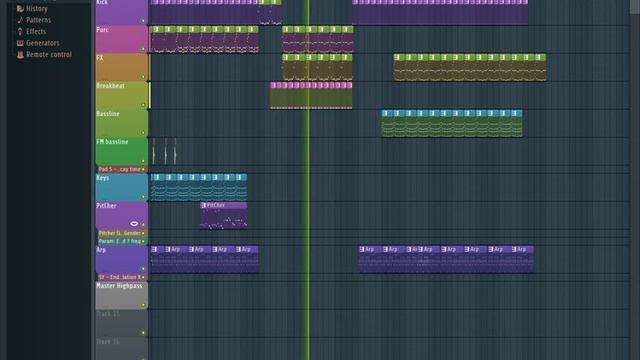Mute the Bassline track via its green dot
This screenshot has width=640, height=360.
(143, 133)
